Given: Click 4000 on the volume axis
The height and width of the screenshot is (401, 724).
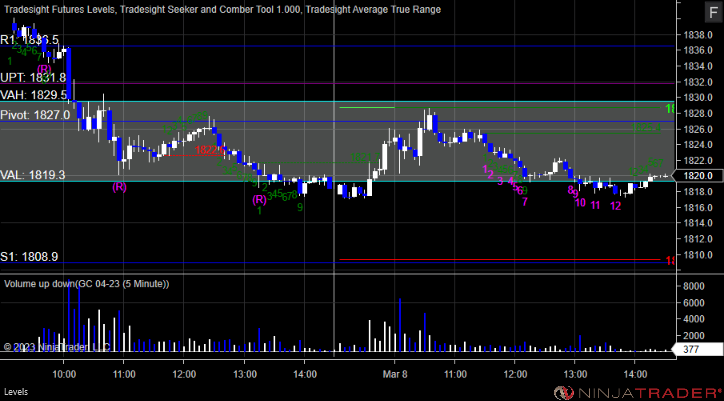Looking at the screenshot, I should [694, 319].
